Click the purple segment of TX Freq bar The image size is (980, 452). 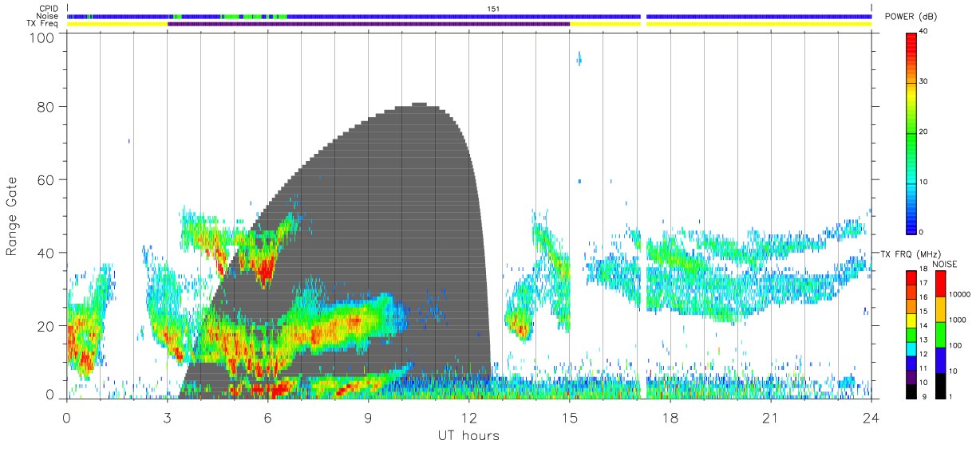coord(369,24)
